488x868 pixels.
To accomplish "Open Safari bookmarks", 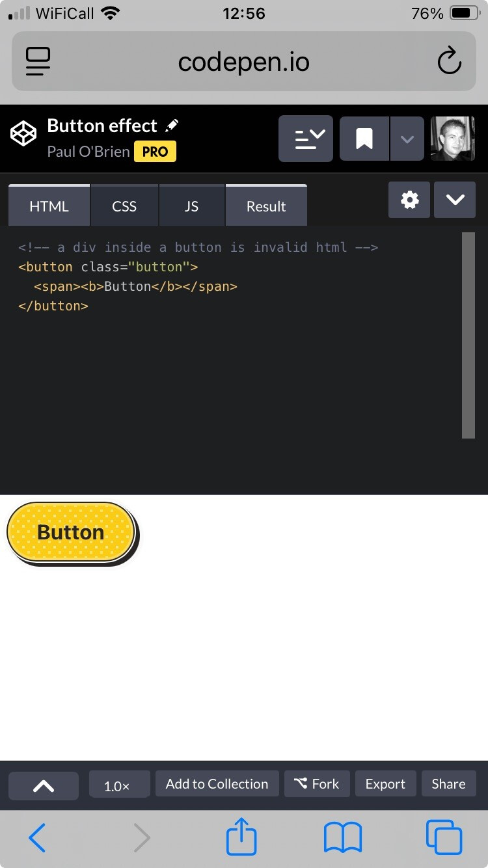I will (x=343, y=837).
